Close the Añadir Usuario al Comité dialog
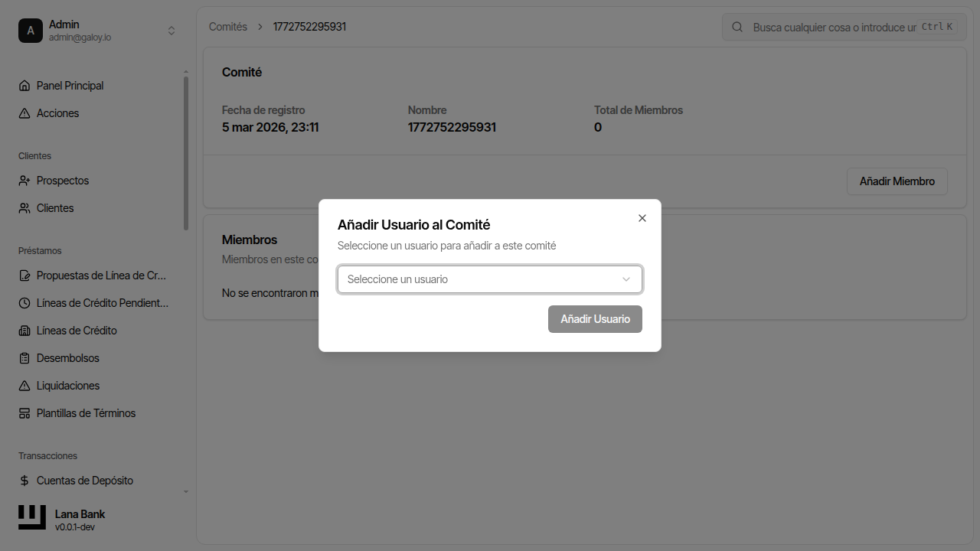 click(642, 218)
